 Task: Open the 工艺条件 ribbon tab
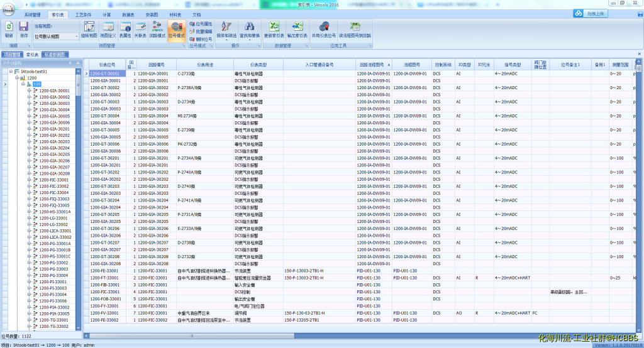tap(83, 15)
